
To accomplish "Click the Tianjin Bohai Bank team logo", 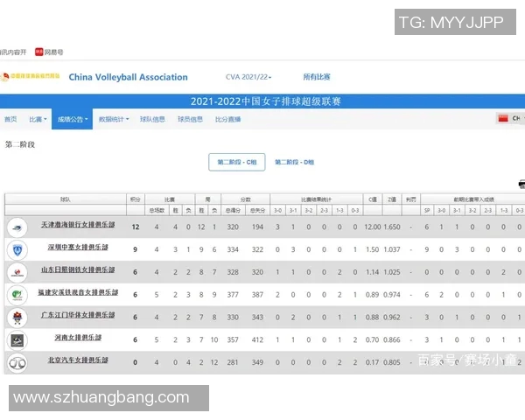I will [17, 227].
